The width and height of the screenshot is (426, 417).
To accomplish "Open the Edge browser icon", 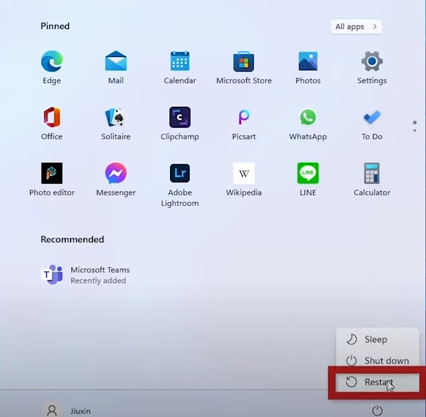I will pyautogui.click(x=52, y=61).
